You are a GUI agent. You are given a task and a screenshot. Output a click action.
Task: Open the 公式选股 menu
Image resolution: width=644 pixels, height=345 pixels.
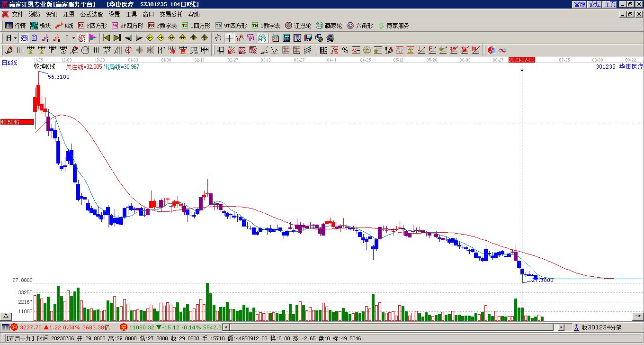point(92,15)
